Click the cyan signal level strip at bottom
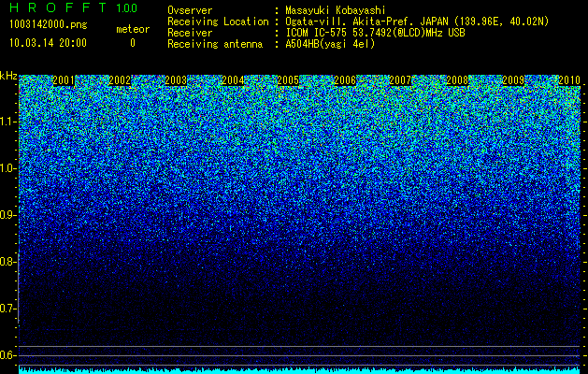 (x=300, y=370)
